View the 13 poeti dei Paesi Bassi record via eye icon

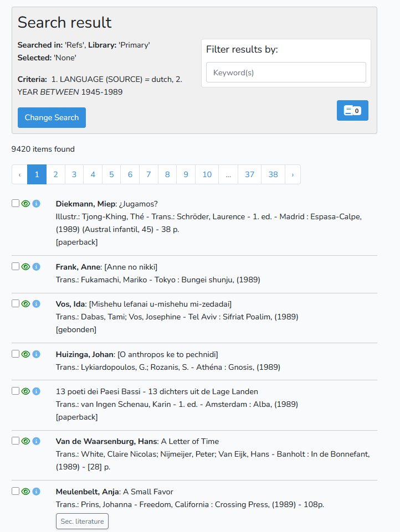coord(25,391)
